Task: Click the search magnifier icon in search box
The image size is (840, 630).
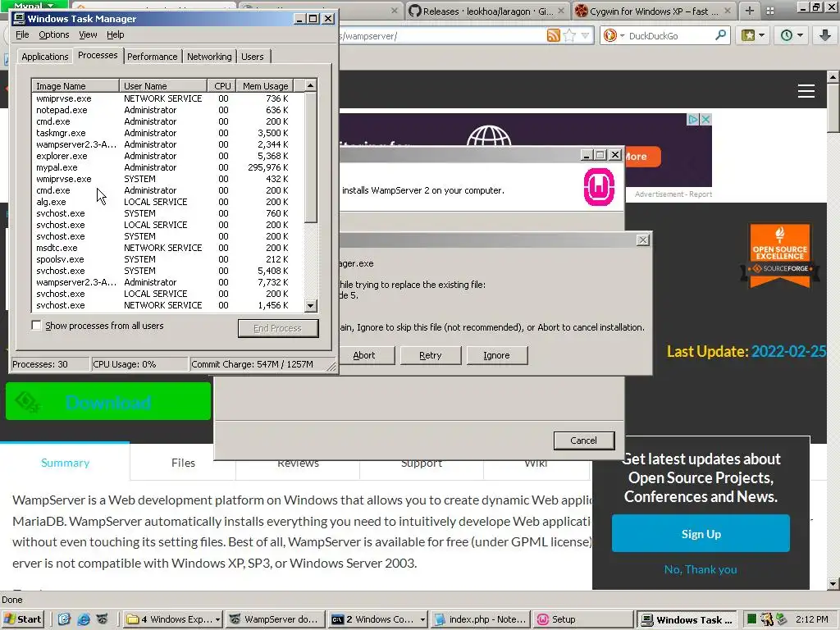Action: tap(721, 35)
